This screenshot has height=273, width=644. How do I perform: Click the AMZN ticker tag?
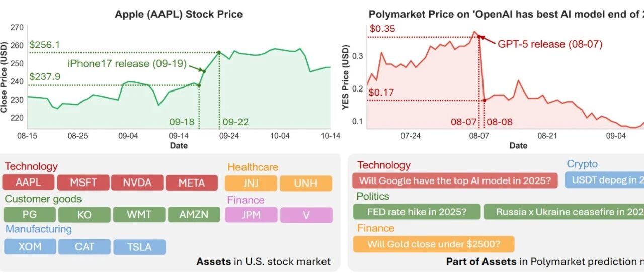[194, 215]
